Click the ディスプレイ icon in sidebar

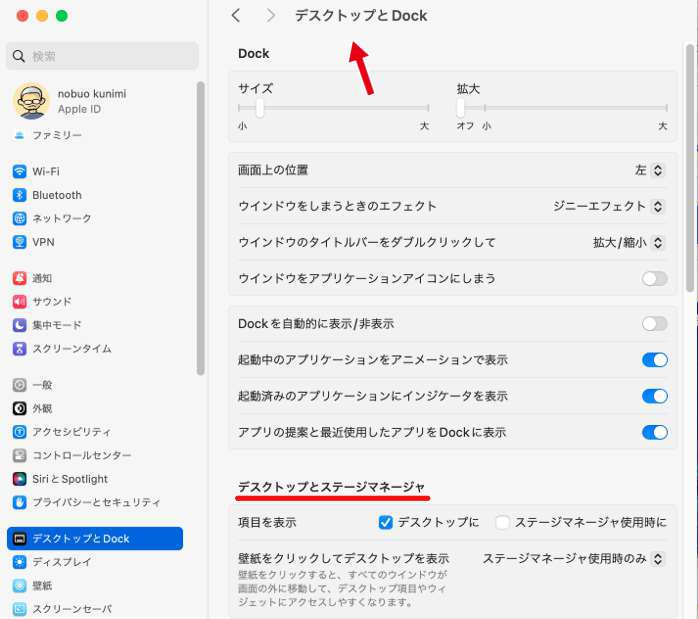(x=19, y=562)
